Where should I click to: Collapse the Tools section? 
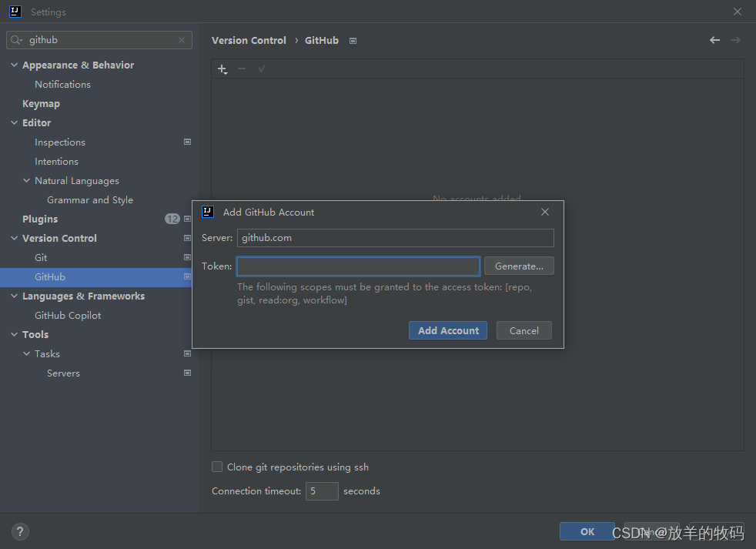(14, 334)
